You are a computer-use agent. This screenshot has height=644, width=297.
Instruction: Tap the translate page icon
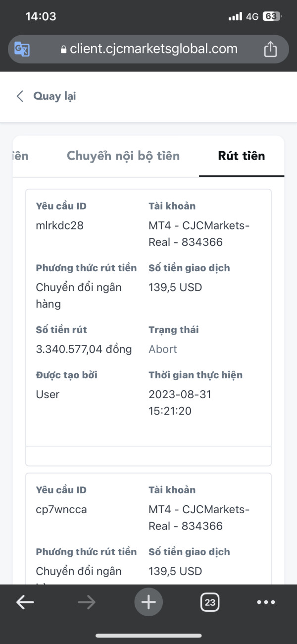click(22, 49)
